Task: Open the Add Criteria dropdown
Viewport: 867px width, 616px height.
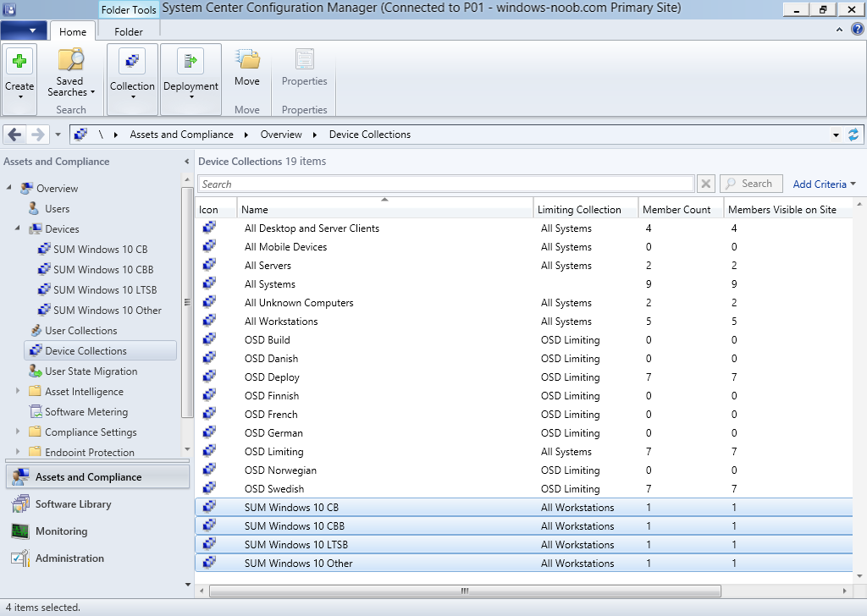Action: (825, 184)
